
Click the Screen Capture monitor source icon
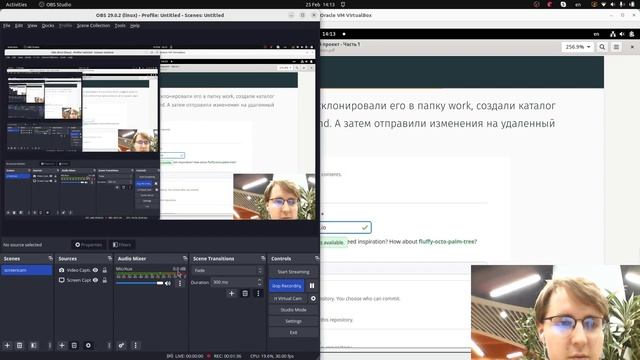[x=62, y=280]
